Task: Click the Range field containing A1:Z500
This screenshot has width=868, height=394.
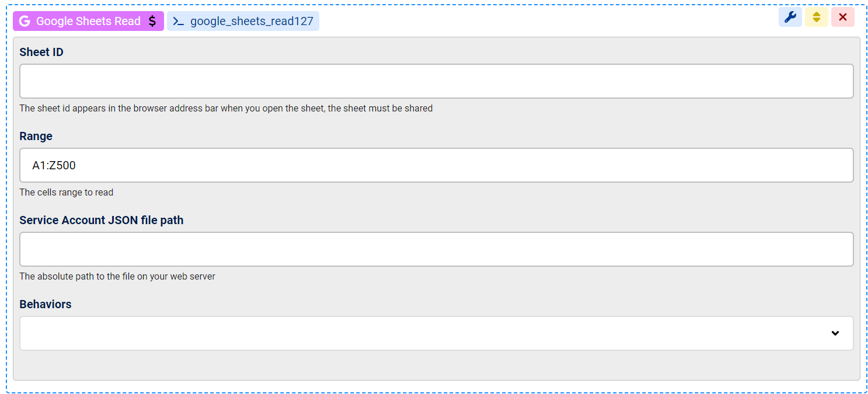Action: [x=437, y=165]
